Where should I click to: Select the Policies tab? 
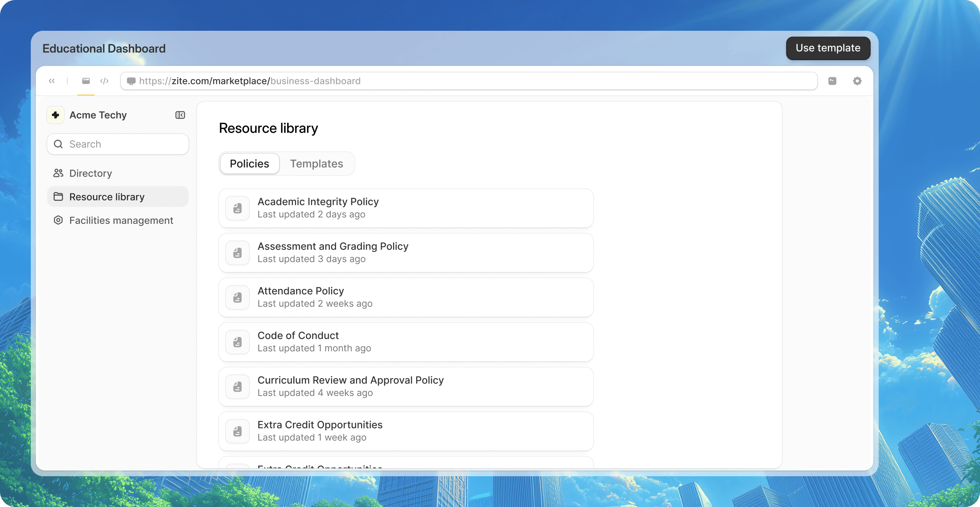click(x=249, y=163)
